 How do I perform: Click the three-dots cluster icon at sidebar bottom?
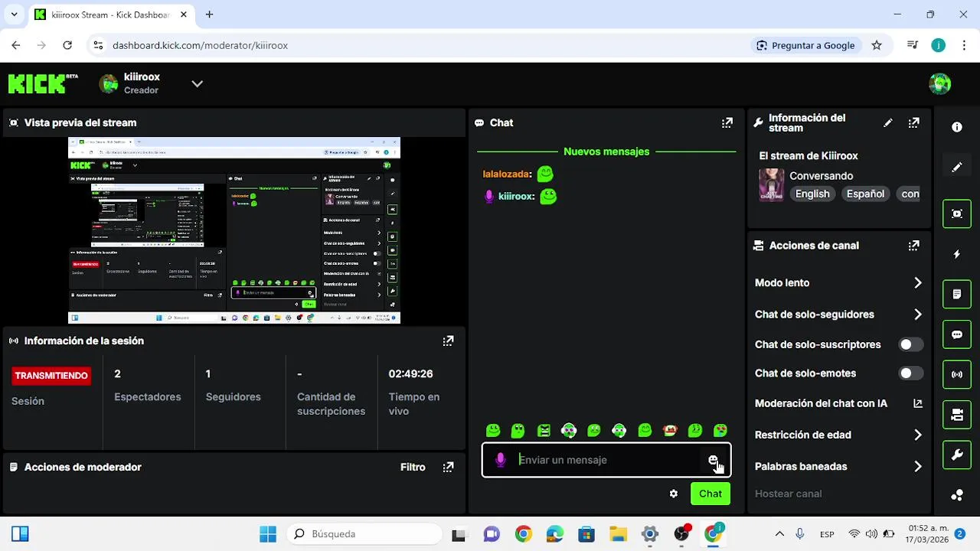click(x=957, y=495)
